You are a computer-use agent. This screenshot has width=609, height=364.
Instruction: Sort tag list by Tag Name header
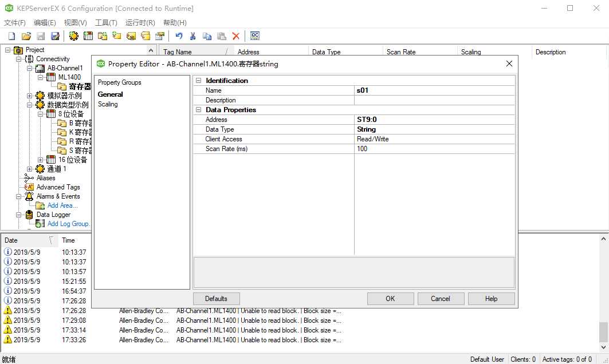click(195, 52)
